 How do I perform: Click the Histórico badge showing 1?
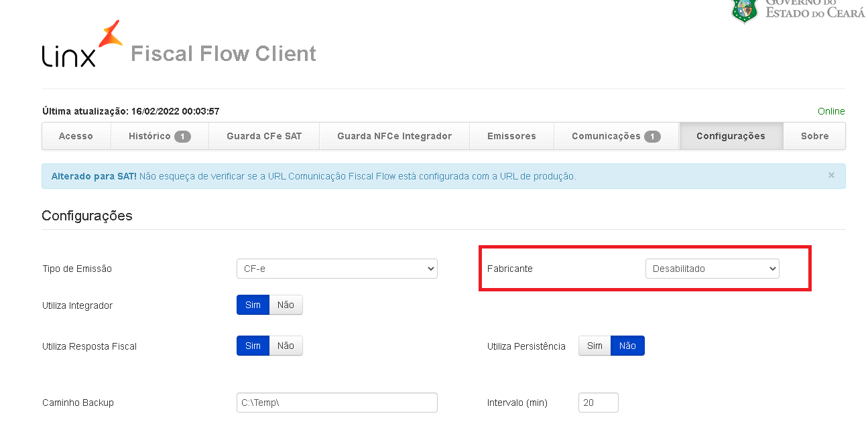pos(183,137)
